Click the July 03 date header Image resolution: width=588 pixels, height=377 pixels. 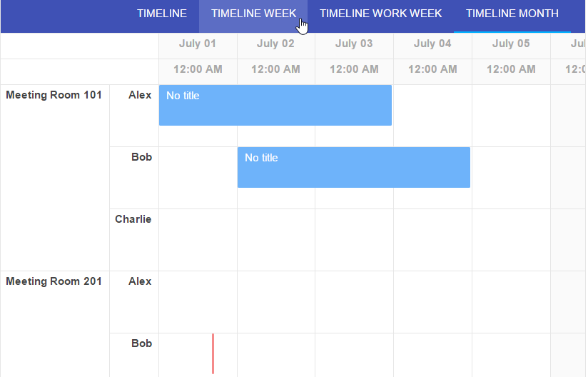click(355, 44)
